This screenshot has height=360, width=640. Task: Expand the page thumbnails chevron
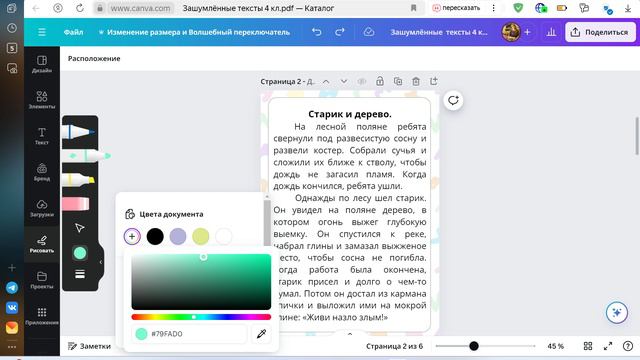[x=350, y=334]
